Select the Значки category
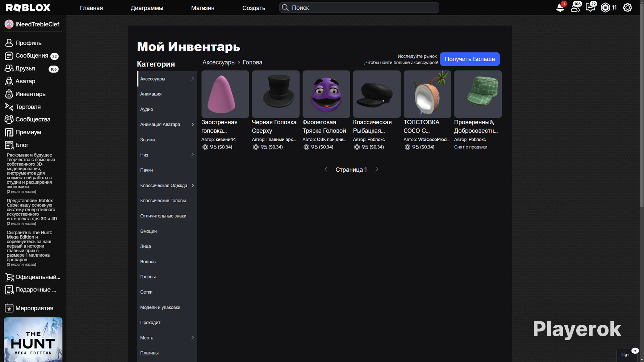 pyautogui.click(x=167, y=140)
